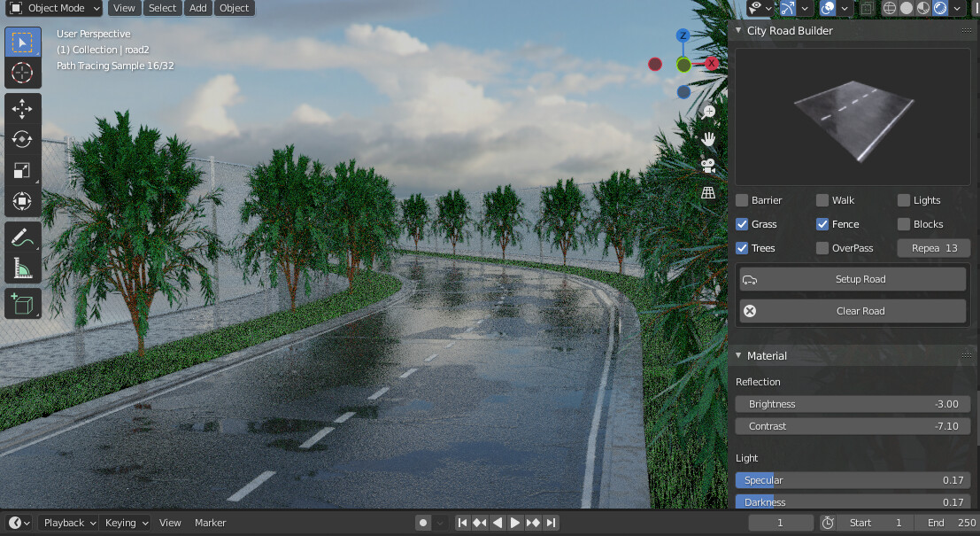Select the Move tool in the toolbar

(x=22, y=108)
